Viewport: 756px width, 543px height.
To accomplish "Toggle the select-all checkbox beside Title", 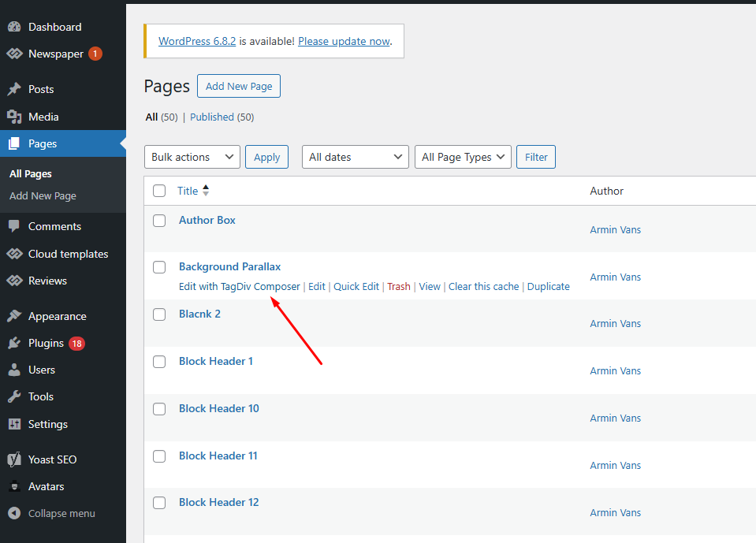I will (x=159, y=191).
